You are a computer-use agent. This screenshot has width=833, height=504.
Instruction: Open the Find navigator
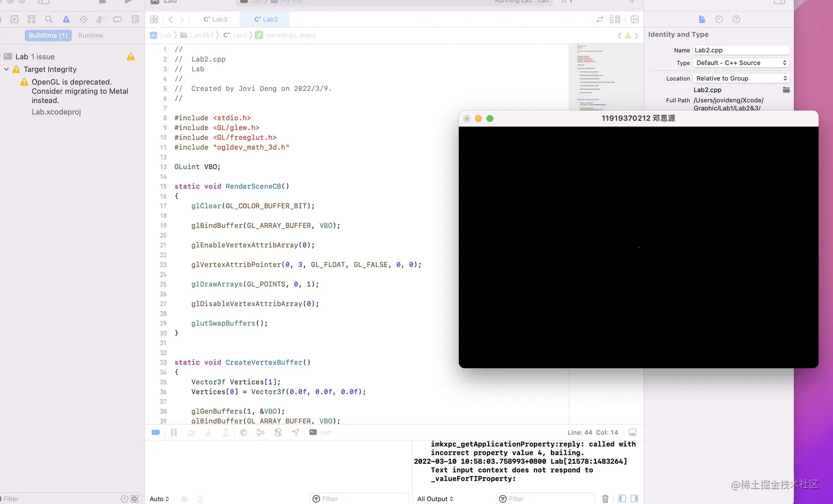click(49, 19)
